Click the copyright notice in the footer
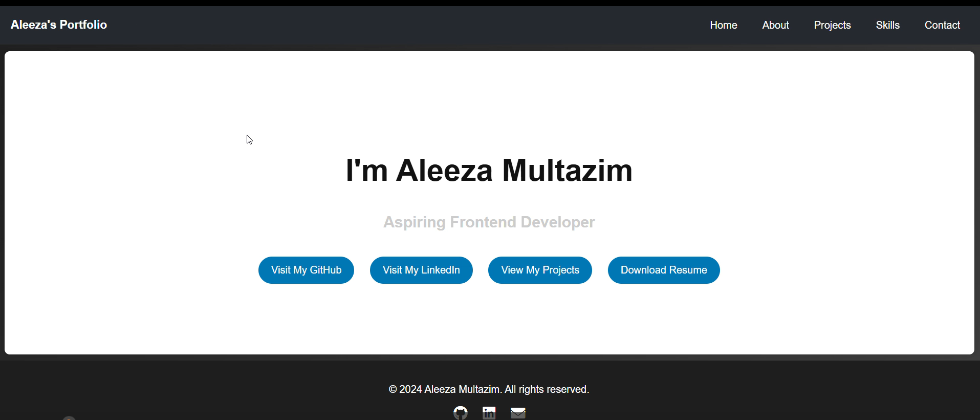The width and height of the screenshot is (980, 420). pyautogui.click(x=489, y=389)
